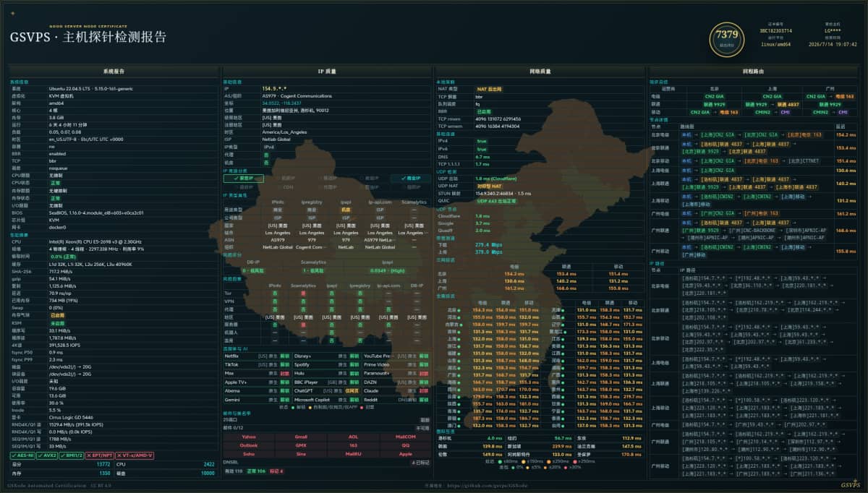Viewport: 868px width, 493px height.
Task: Click the GSVPS logo in the bottom-right corner
Action: pos(849,485)
